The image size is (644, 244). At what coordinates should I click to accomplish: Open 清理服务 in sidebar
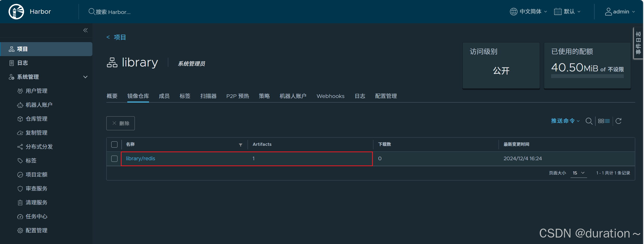pyautogui.click(x=36, y=202)
